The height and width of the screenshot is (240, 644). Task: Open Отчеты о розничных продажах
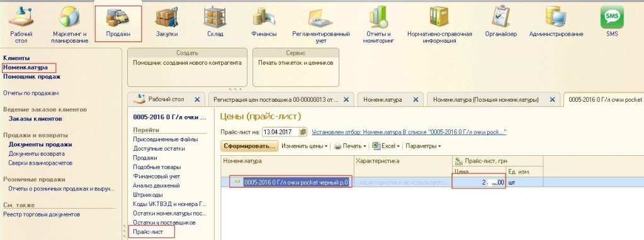(62, 189)
